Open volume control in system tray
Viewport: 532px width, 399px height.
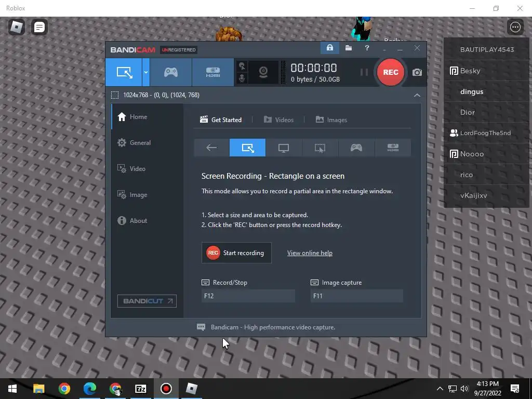[x=464, y=389]
